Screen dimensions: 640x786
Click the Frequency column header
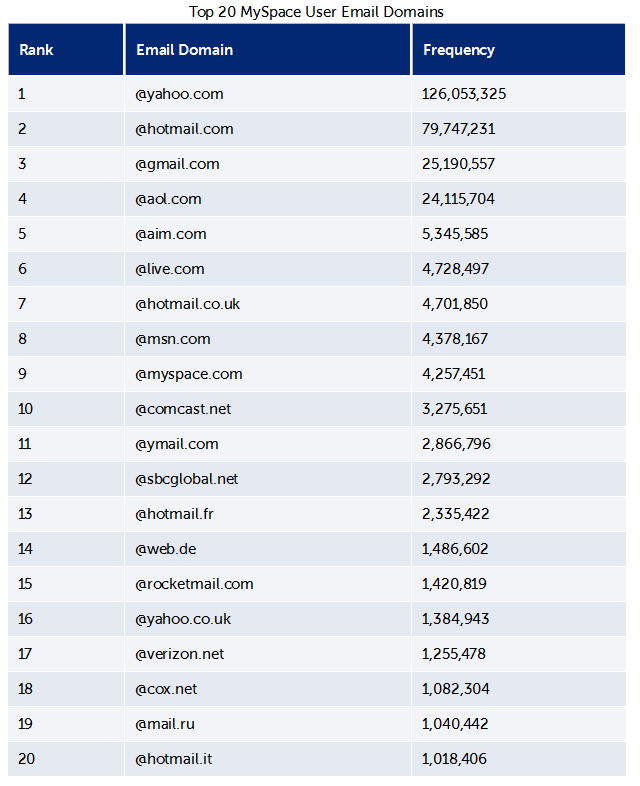458,50
